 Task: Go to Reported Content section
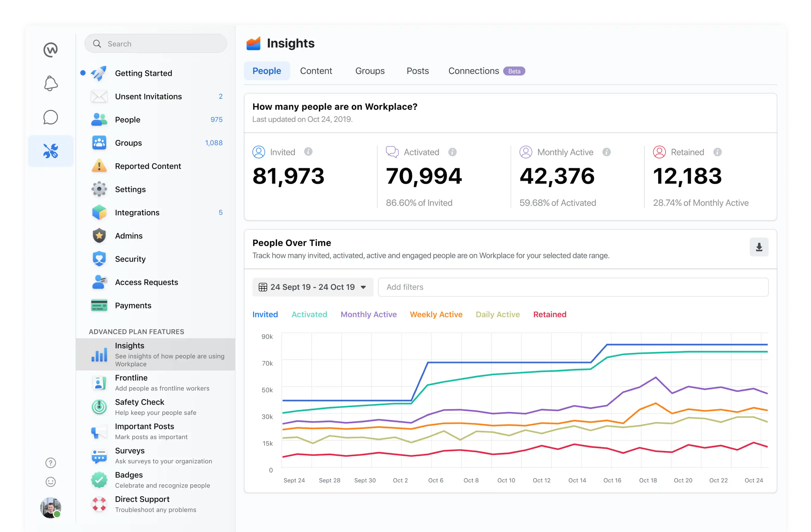(x=148, y=166)
